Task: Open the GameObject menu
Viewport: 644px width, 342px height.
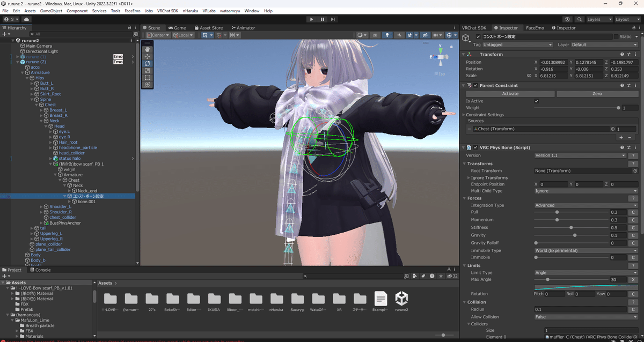Action: click(x=51, y=10)
